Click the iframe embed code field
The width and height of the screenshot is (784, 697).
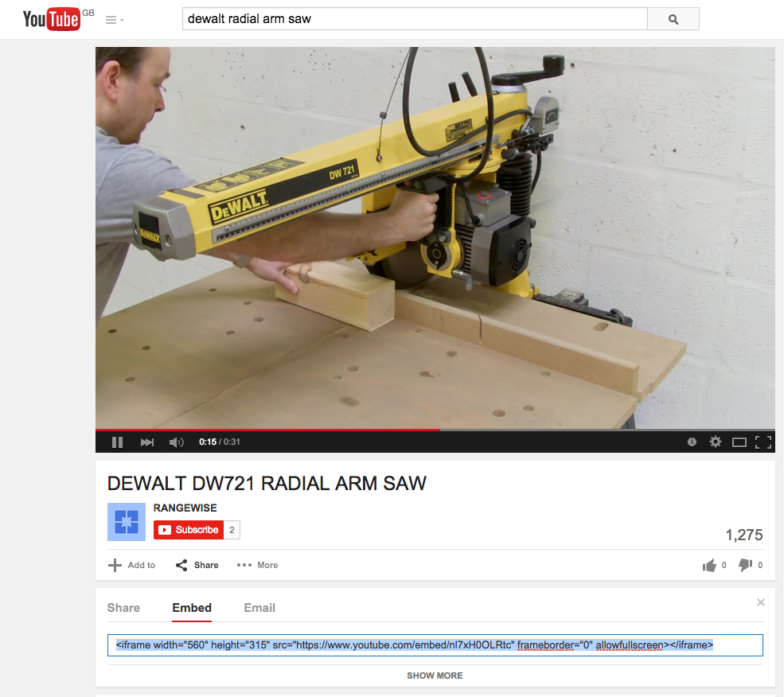435,645
